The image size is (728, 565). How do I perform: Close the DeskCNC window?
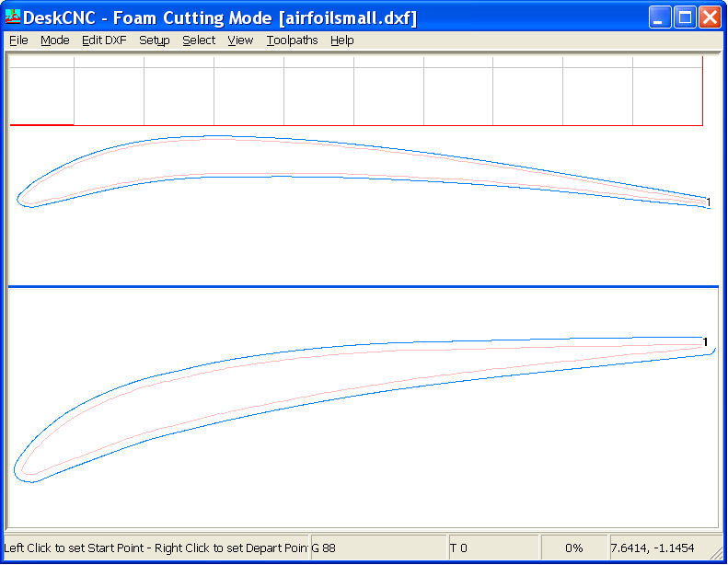[x=710, y=17]
